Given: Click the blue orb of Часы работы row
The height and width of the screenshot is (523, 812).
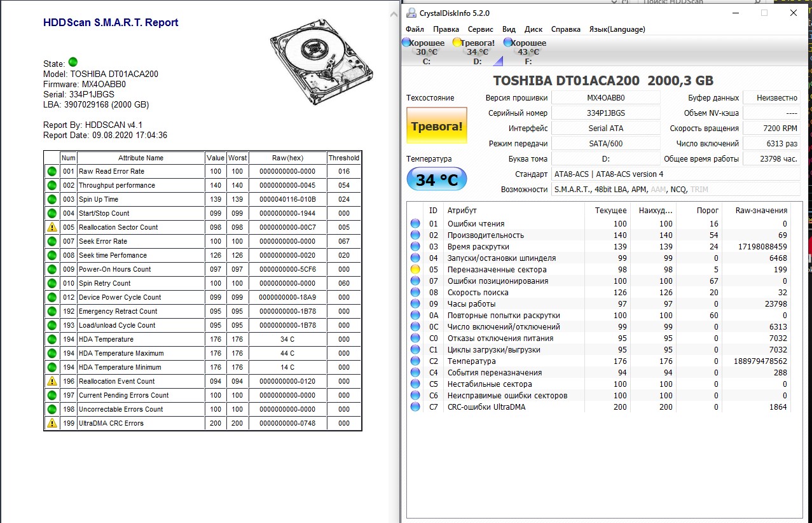Looking at the screenshot, I should [x=415, y=304].
